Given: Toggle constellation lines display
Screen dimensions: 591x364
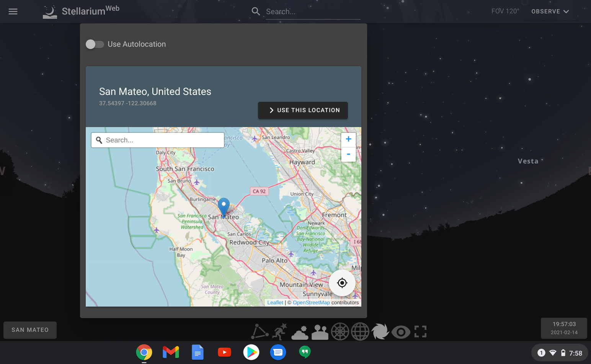Looking at the screenshot, I should pyautogui.click(x=260, y=332).
